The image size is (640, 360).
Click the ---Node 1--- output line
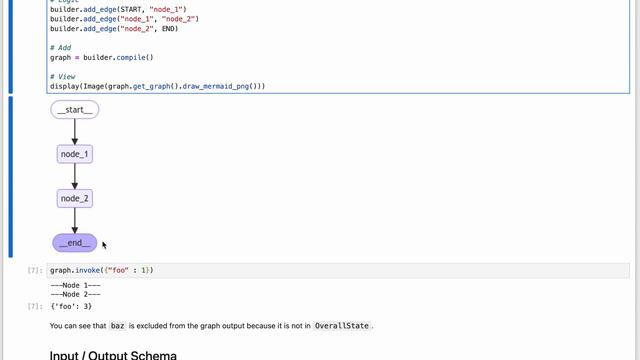76,285
